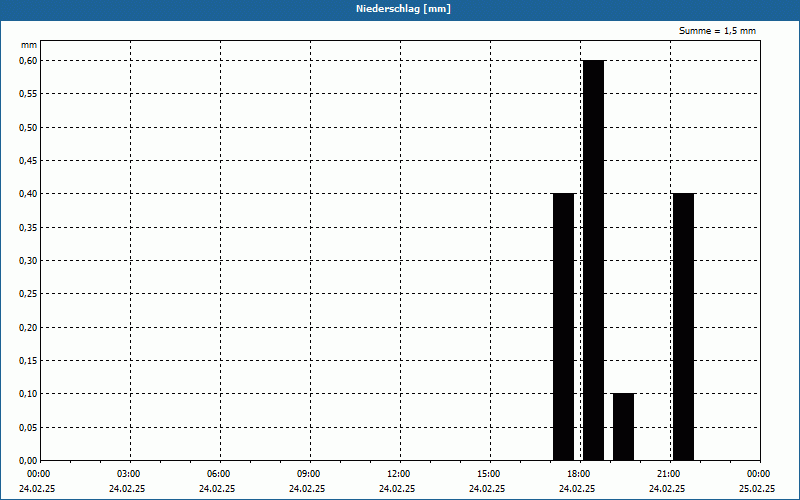
Task: Click the 03:00 time label
Action: (129, 474)
